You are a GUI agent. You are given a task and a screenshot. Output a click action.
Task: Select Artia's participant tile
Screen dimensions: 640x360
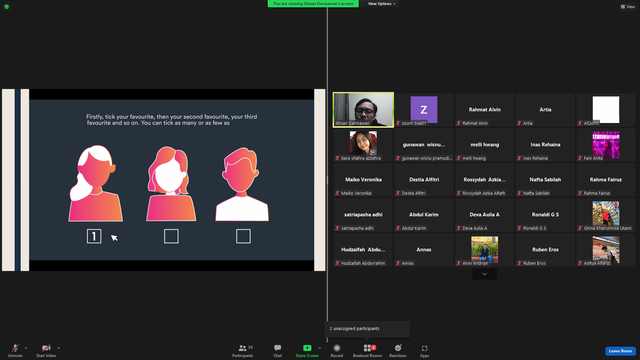pyautogui.click(x=545, y=110)
